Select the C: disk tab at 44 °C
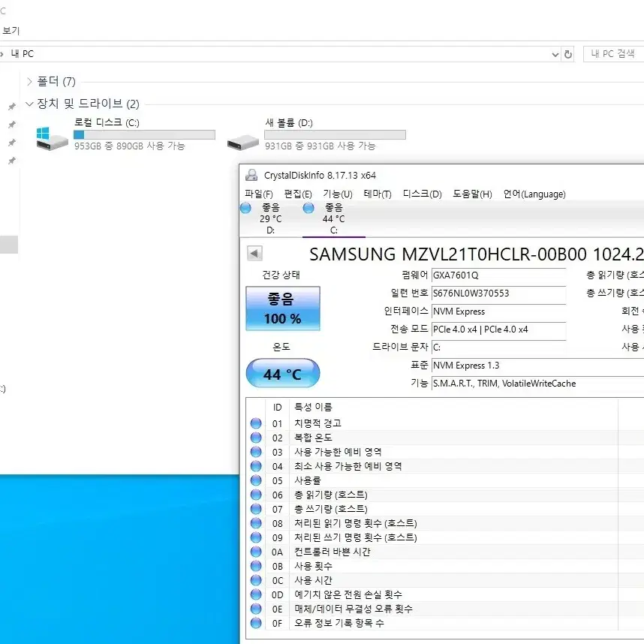 point(334,219)
